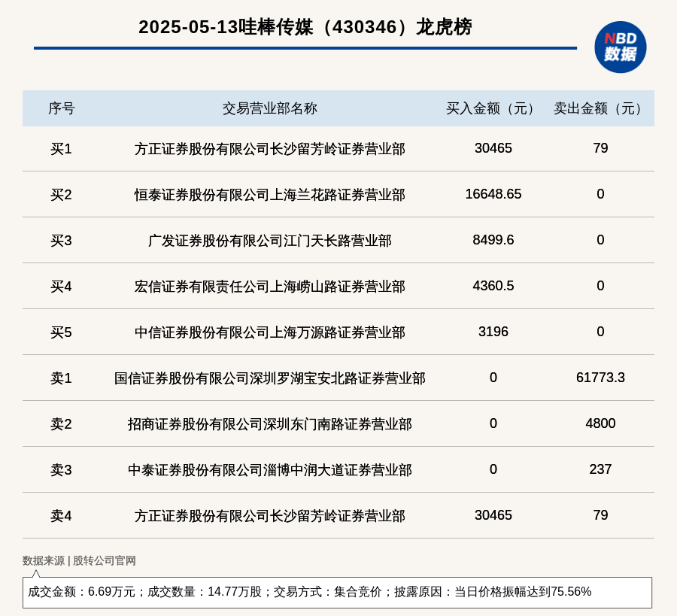Select the 卖1 row label
Screen dimensions: 677x616
point(62,378)
